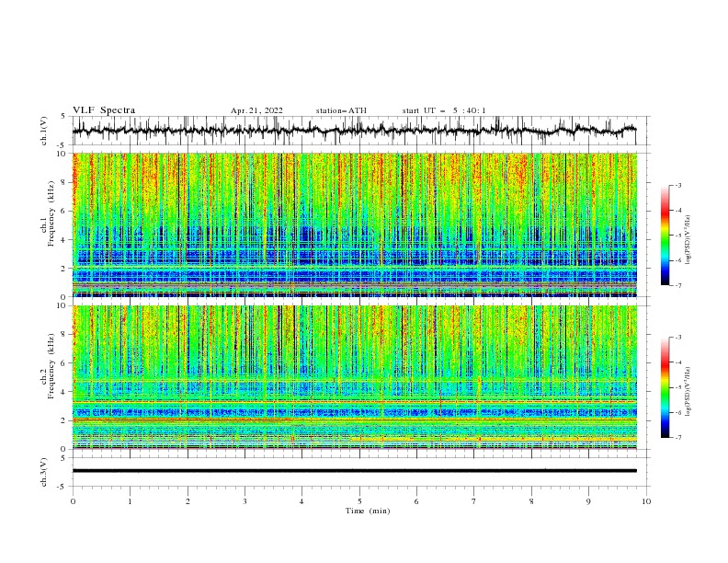Viewport: 728px width, 563px height.
Task: Select the date text "Apr. 21, 2022"
Action: 256,110
